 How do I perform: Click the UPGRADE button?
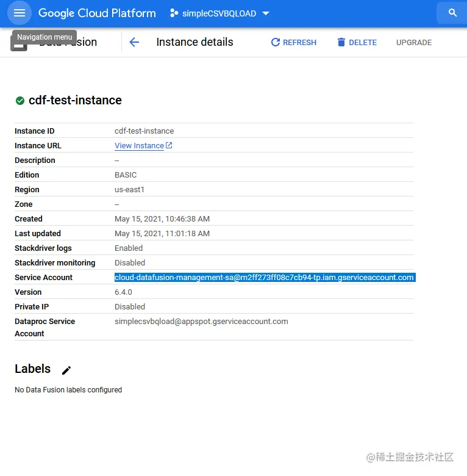[414, 43]
